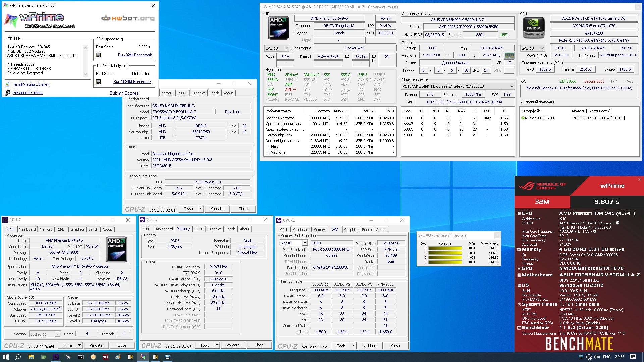Open the notification center icon

coord(633,357)
